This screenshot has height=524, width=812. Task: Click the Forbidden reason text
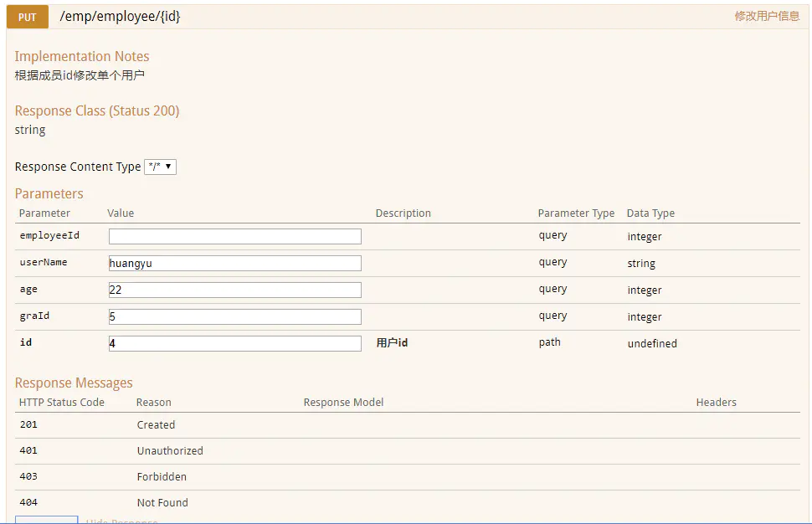[x=162, y=476]
